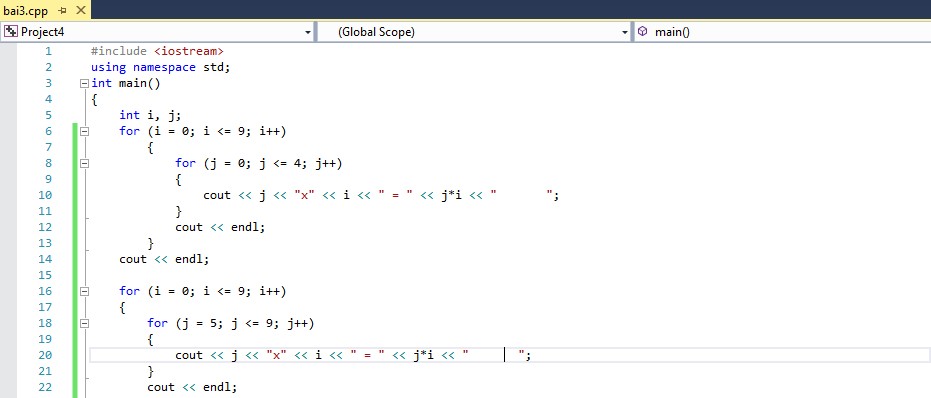This screenshot has width=931, height=398.
Task: Click 'std;' on line 2
Action: pos(217,67)
